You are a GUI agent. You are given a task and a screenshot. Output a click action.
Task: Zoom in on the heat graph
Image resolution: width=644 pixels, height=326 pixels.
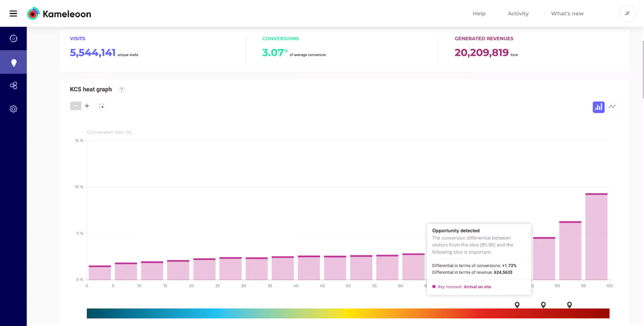(x=87, y=106)
